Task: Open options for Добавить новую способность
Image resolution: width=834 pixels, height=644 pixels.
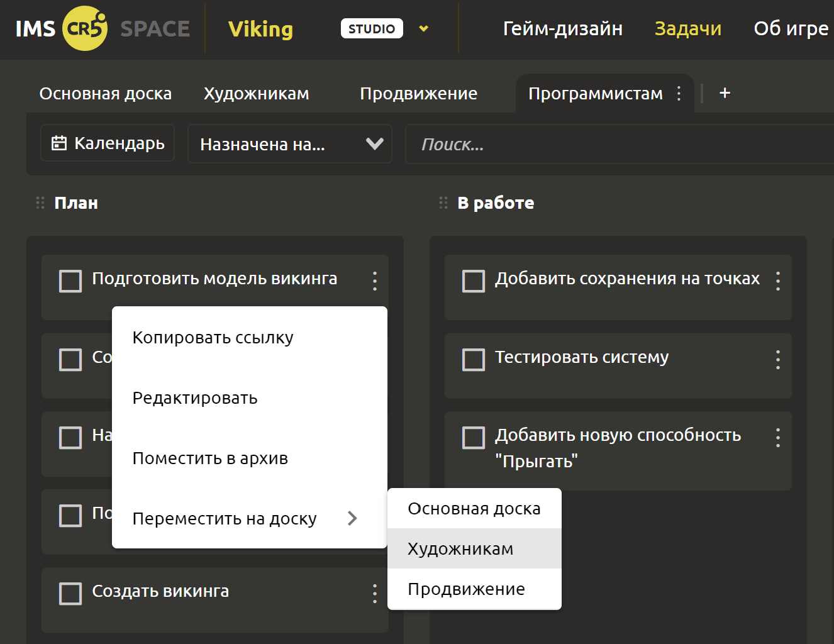Action: pos(778,438)
